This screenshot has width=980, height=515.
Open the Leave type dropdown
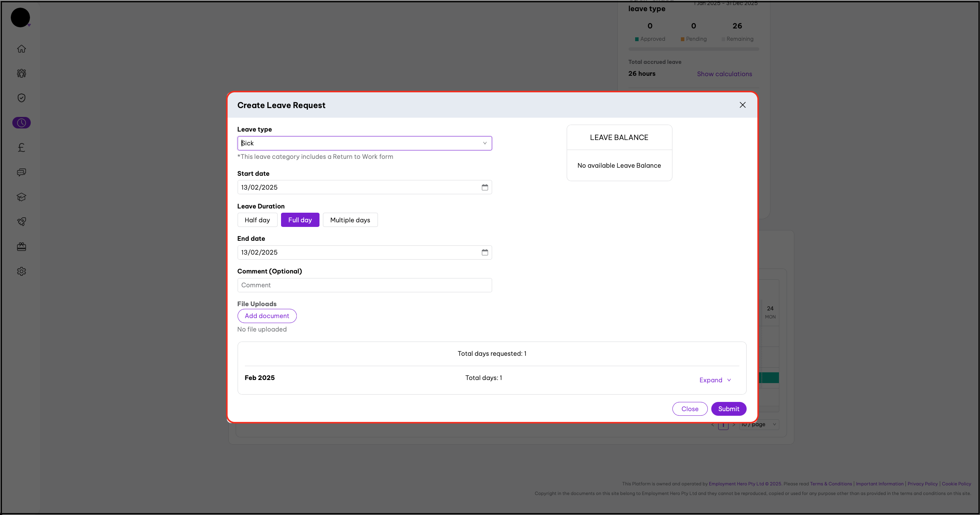coord(364,143)
